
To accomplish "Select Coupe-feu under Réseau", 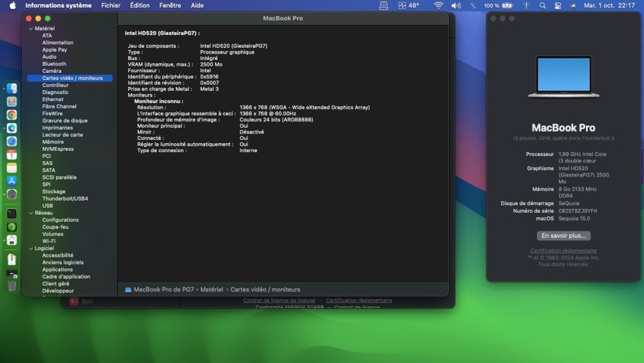I will pos(55,227).
